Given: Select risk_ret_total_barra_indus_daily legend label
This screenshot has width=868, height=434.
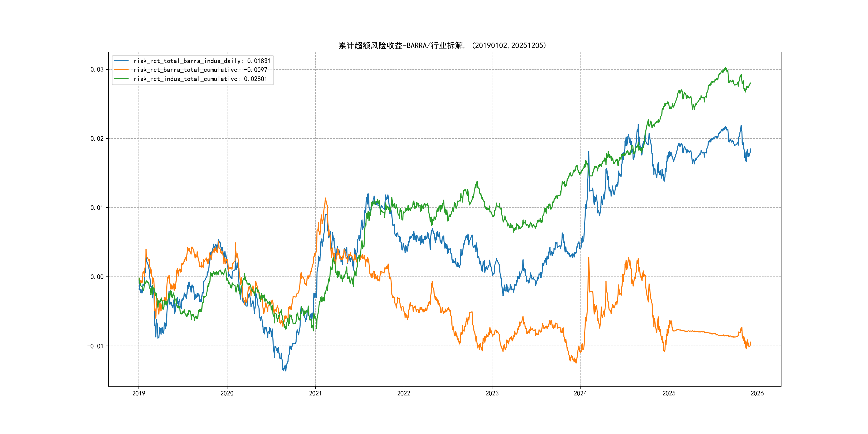Looking at the screenshot, I should tap(201, 61).
